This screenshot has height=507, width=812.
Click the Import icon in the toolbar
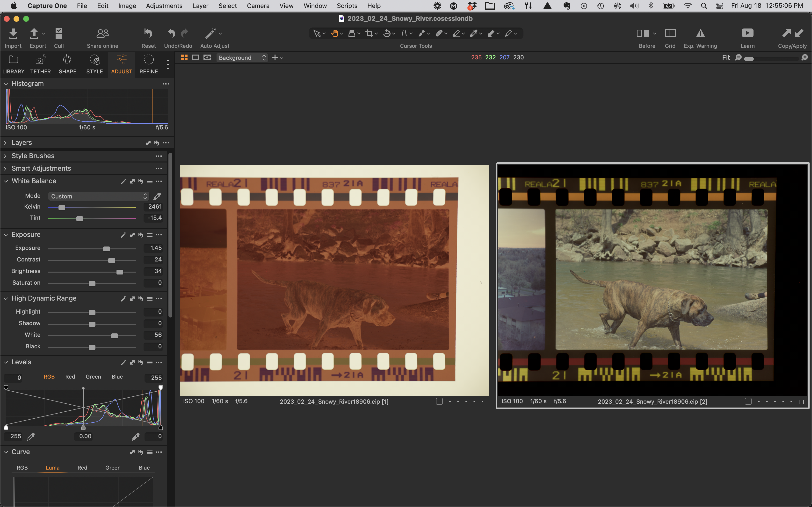coord(13,34)
